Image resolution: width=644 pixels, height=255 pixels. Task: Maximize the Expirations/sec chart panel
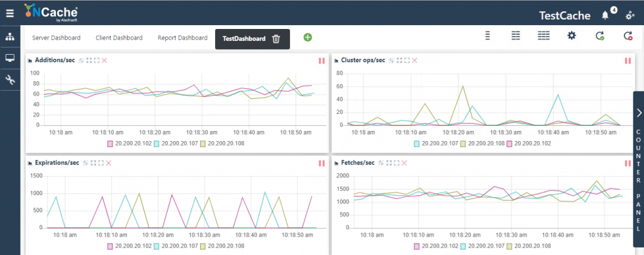[x=101, y=163]
